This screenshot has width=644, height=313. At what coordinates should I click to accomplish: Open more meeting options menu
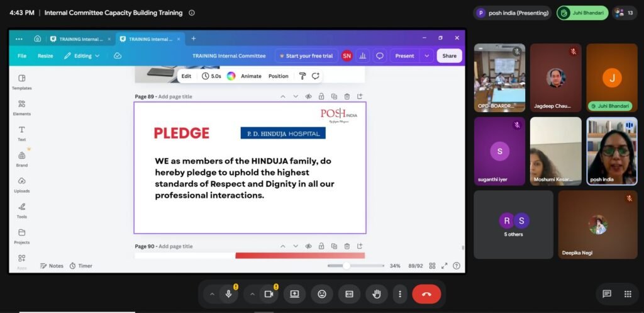pos(399,294)
